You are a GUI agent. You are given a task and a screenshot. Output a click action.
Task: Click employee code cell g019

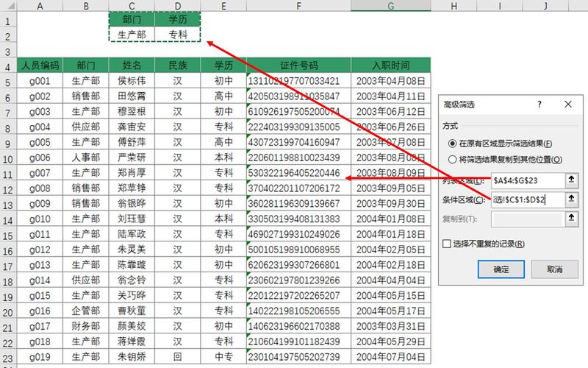point(40,357)
